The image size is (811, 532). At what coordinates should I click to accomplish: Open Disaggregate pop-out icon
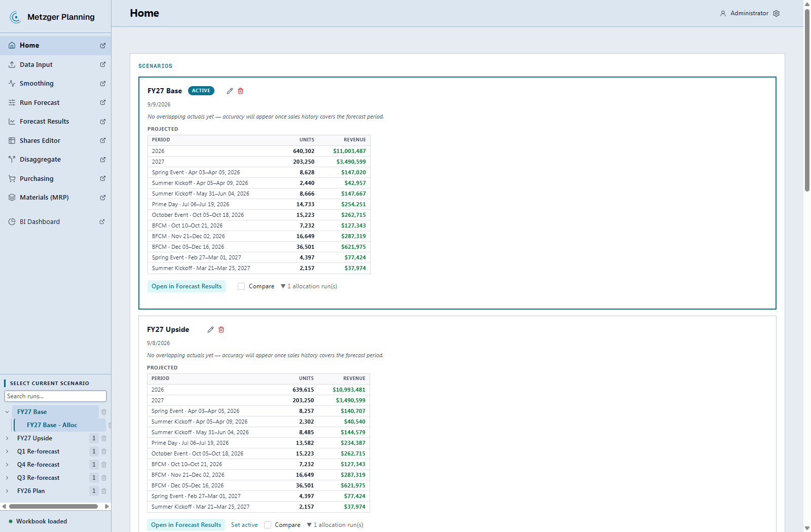pyautogui.click(x=103, y=160)
